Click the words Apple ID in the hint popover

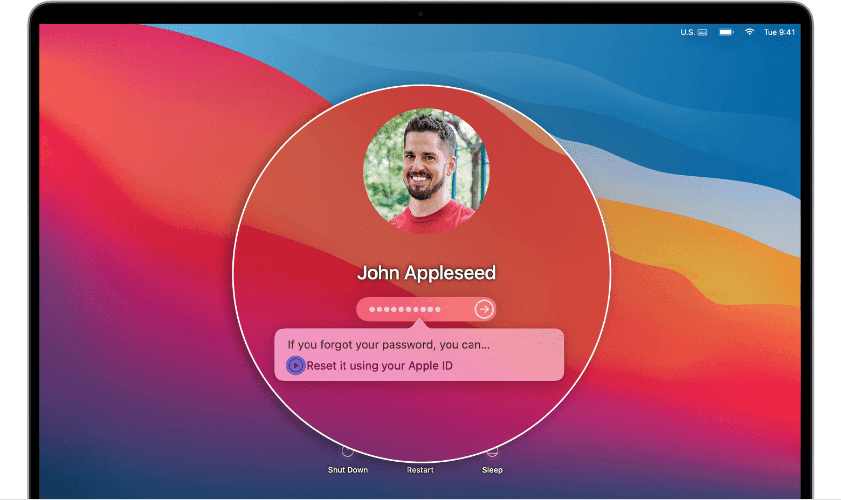[430, 366]
